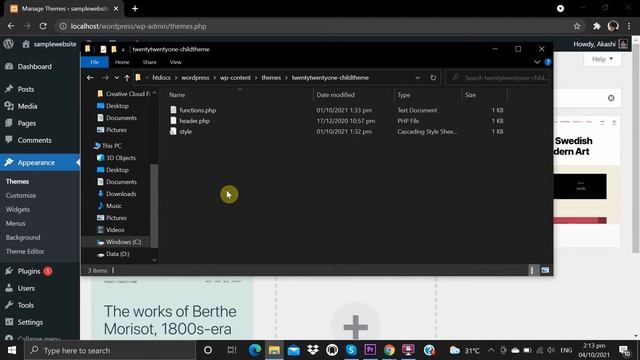
Task: Open Customize under Appearance
Action: [x=21, y=196]
